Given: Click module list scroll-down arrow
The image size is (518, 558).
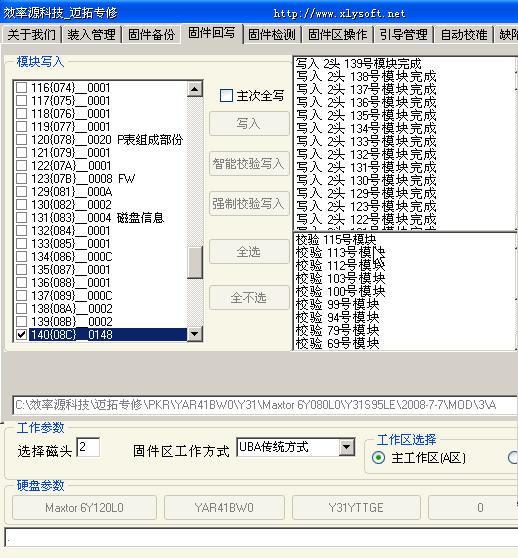Looking at the screenshot, I should [x=195, y=334].
